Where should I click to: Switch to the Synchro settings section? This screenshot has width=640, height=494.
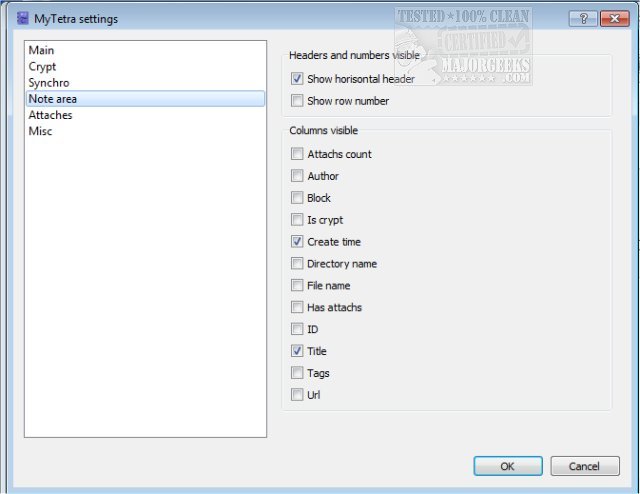pyautogui.click(x=145, y=83)
